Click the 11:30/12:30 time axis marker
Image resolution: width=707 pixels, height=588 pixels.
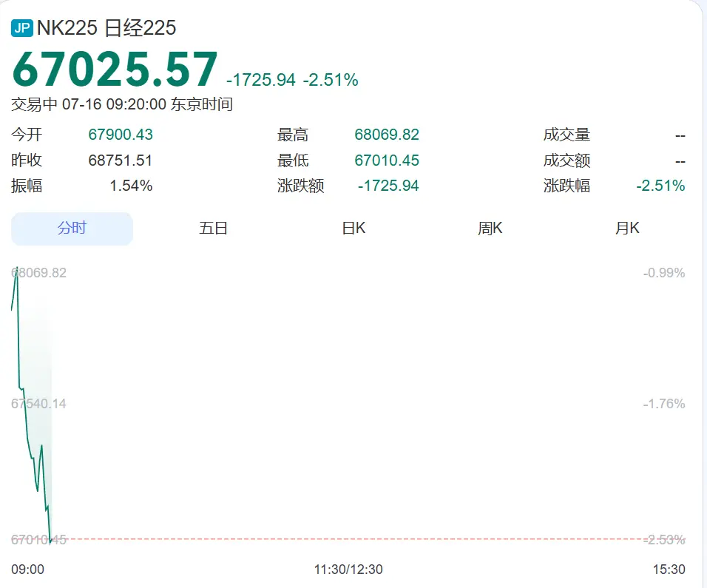348,570
